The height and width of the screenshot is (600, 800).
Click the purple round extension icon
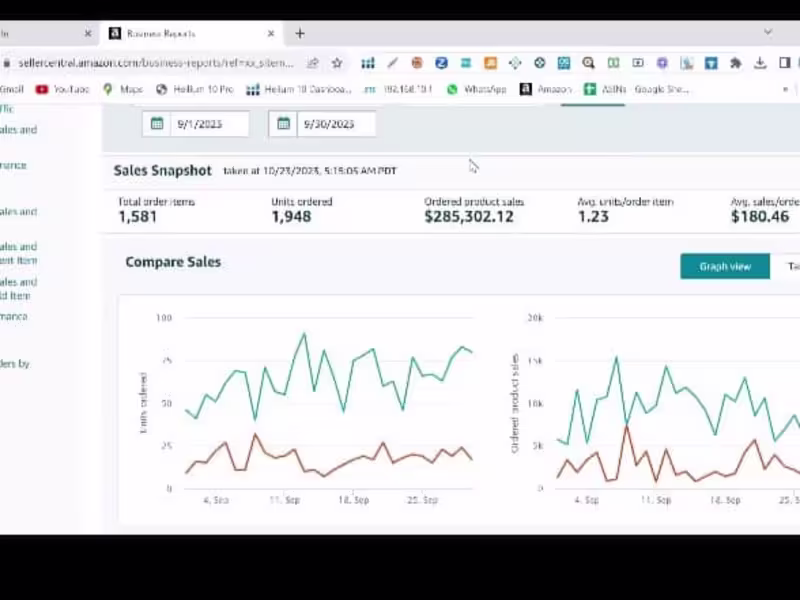click(662, 63)
